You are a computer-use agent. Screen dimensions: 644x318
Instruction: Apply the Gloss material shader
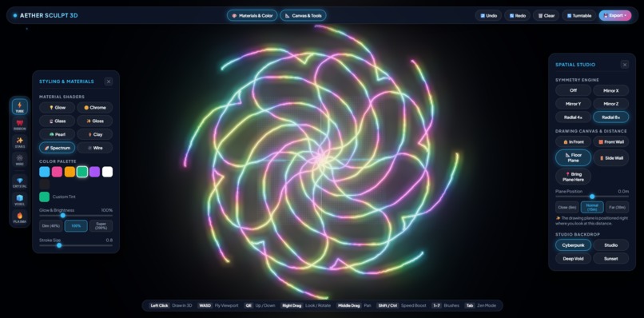coord(95,121)
